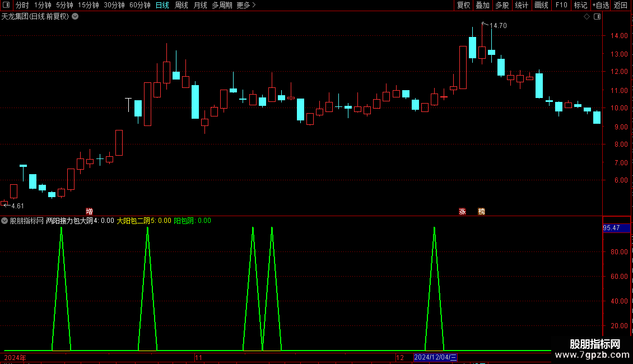This screenshot has width=633, height=364.
Task: Click the 4.61 low price label
Action: coord(17,206)
